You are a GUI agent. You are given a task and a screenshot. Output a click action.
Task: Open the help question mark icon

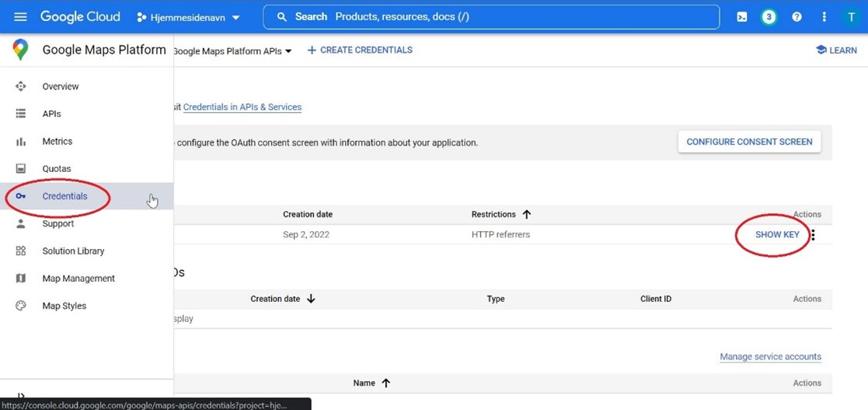[x=797, y=17]
